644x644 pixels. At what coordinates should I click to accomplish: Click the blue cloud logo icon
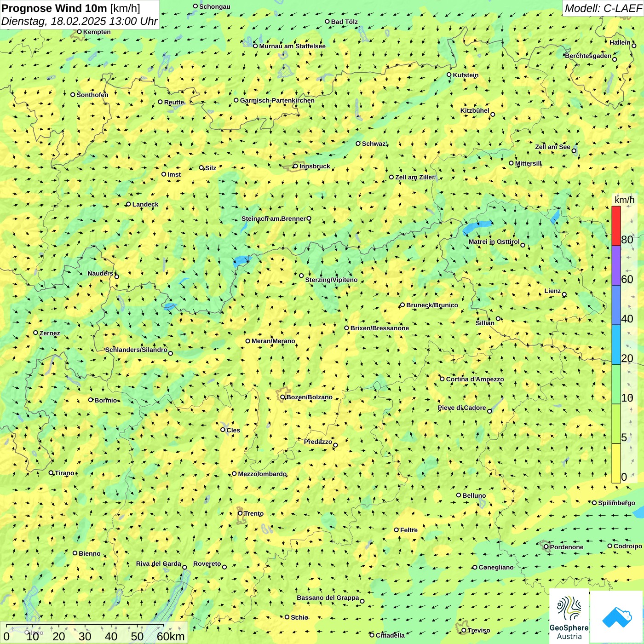click(x=616, y=617)
